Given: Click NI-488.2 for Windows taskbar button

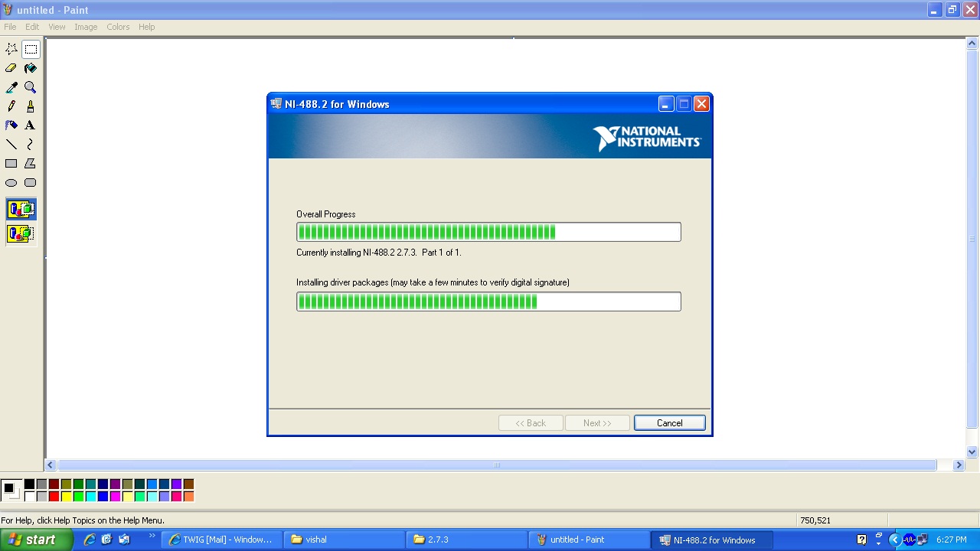Looking at the screenshot, I should click(x=712, y=540).
